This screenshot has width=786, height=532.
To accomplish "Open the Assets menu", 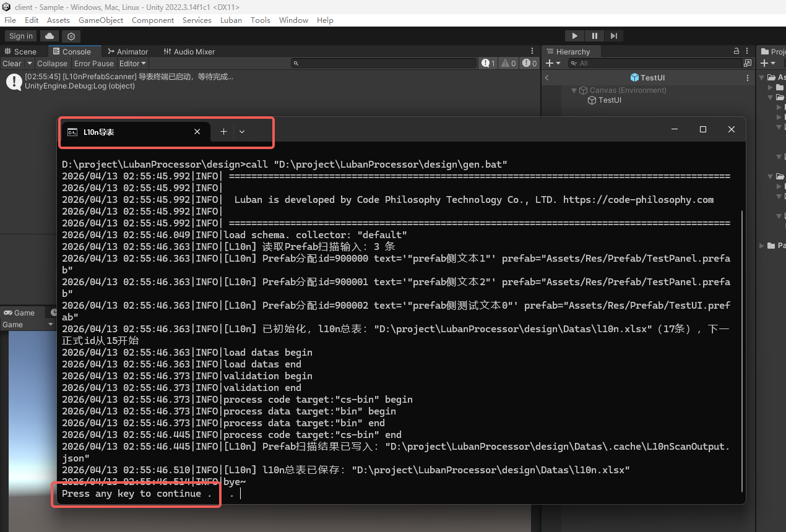I will coord(58,20).
